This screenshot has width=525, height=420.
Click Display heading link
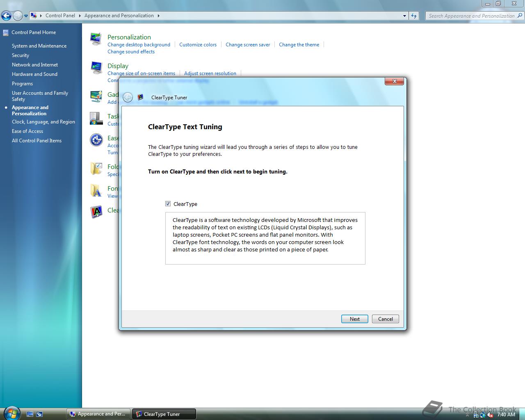pyautogui.click(x=118, y=66)
